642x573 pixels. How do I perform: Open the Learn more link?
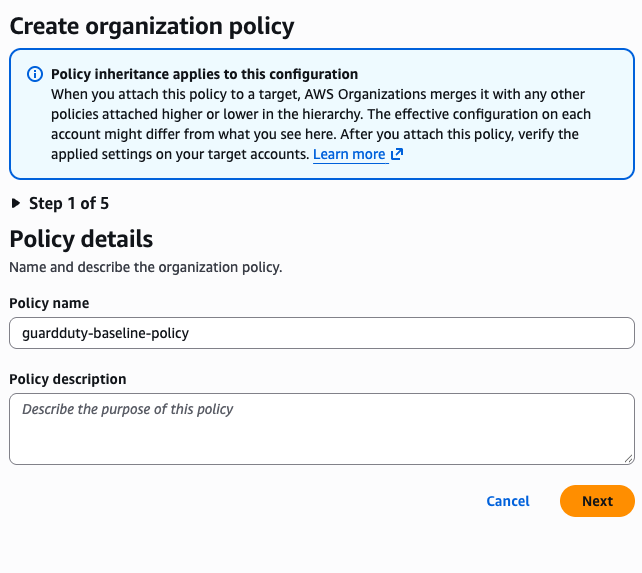[349, 154]
